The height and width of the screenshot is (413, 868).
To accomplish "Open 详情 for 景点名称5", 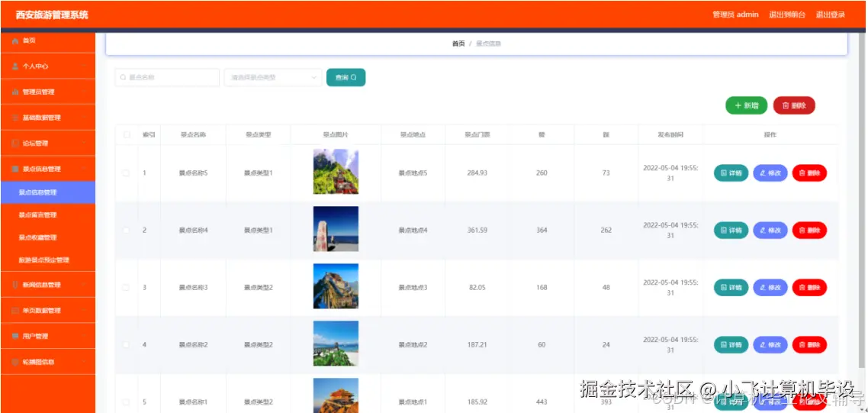I will 731,173.
